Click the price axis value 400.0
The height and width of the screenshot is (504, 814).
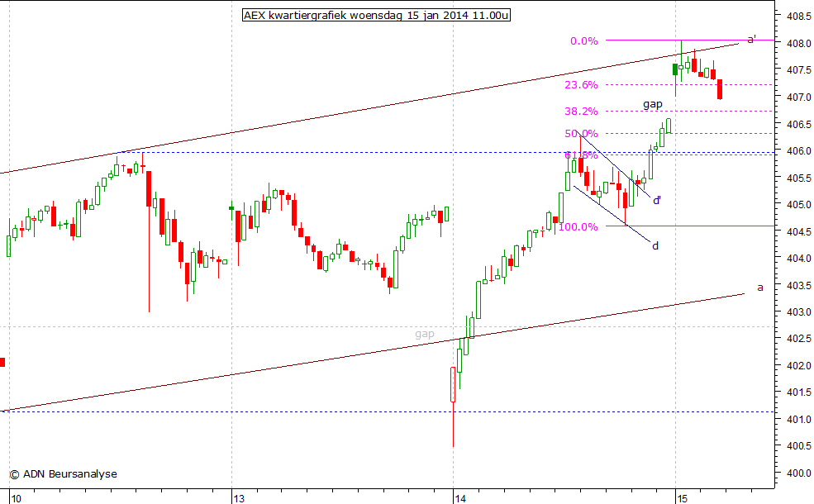click(x=798, y=473)
